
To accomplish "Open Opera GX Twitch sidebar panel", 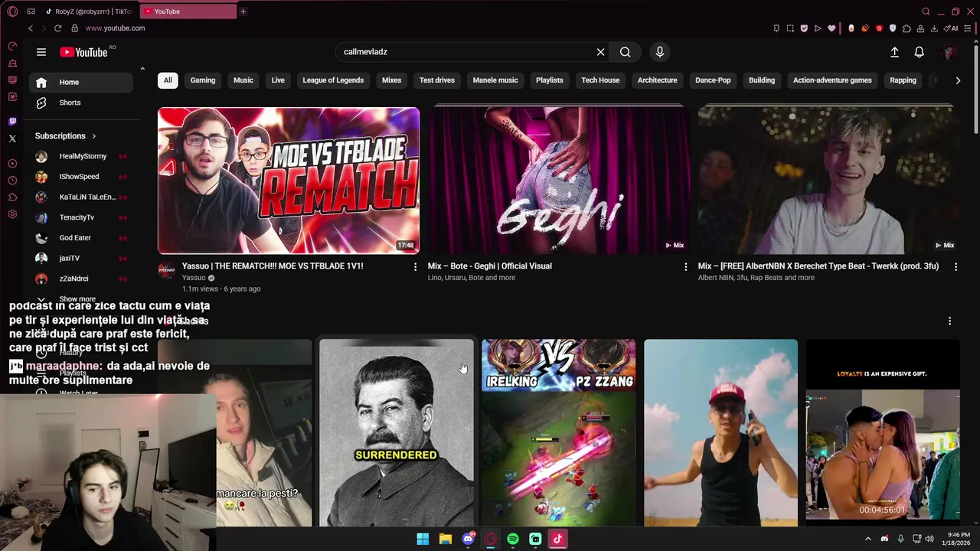I will click(x=12, y=122).
